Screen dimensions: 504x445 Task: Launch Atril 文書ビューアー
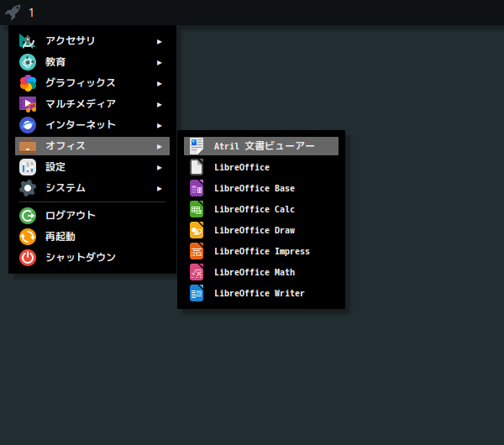261,146
